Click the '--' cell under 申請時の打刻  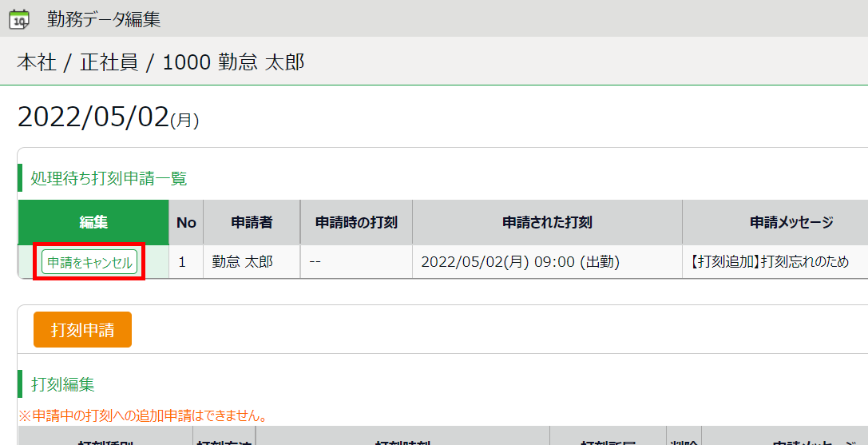315,262
